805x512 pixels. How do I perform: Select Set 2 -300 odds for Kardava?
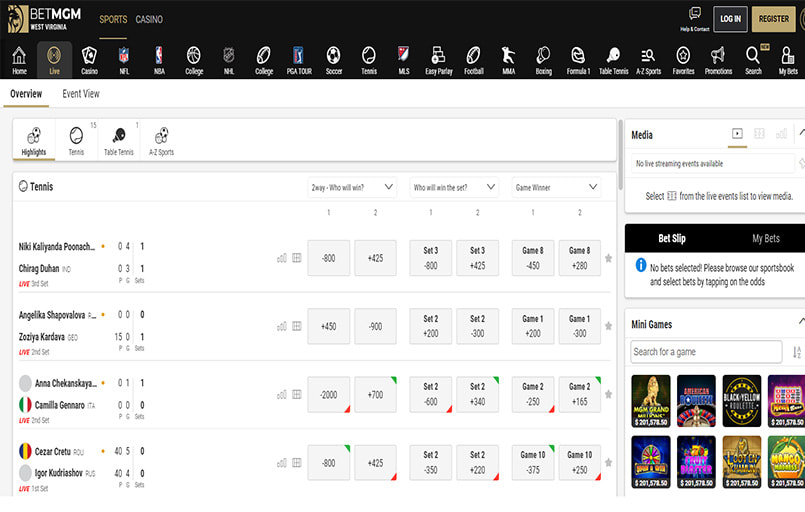pyautogui.click(x=477, y=326)
